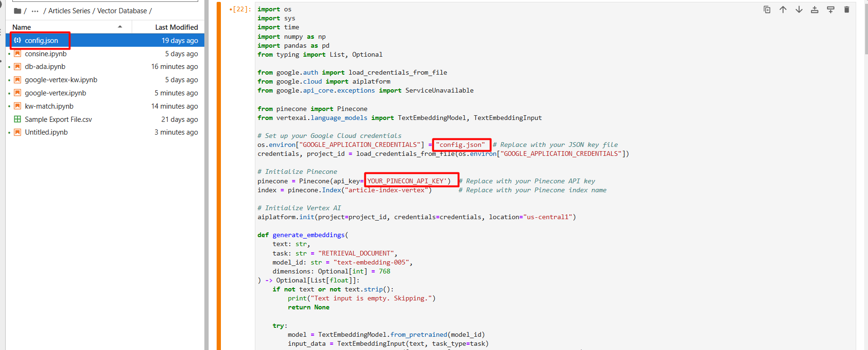Sort files by Name column
This screenshot has width=868, height=350.
pyautogui.click(x=22, y=27)
